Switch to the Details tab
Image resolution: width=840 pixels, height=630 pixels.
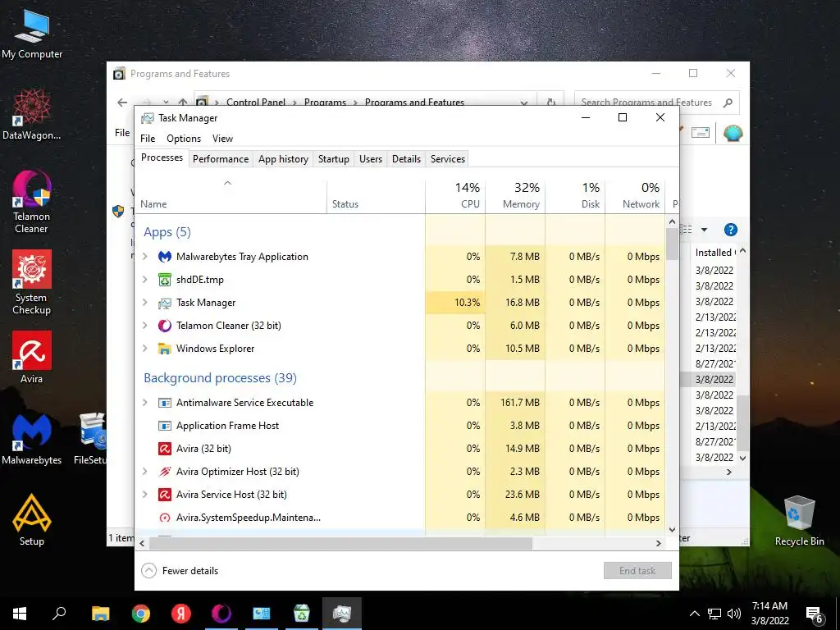tap(406, 159)
